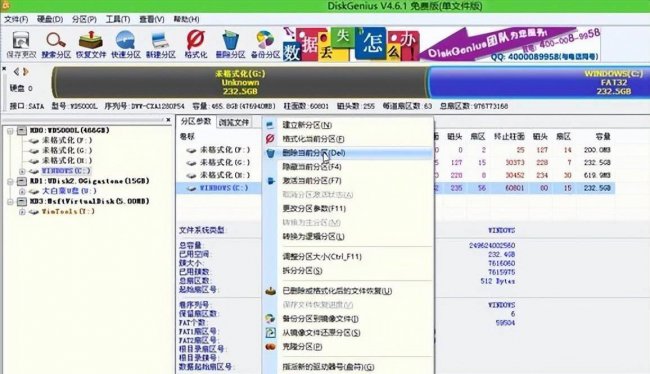Open the DiskGenius data recovery banner ad

pyautogui.click(x=441, y=44)
